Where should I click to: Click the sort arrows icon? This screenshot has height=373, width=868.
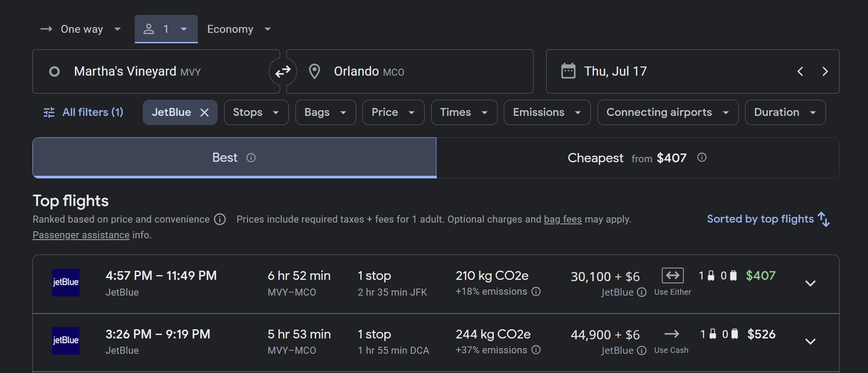coord(824,219)
